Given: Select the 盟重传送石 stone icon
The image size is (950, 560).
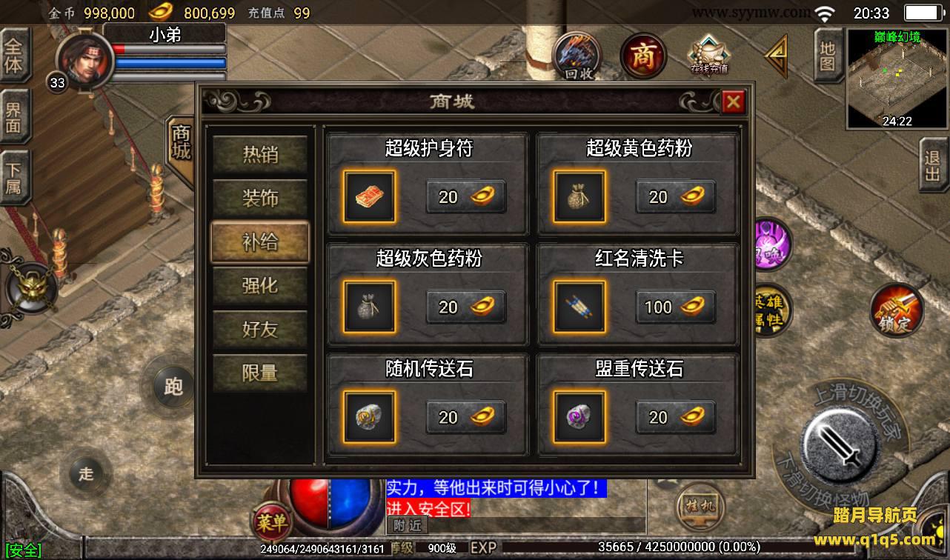Looking at the screenshot, I should [579, 417].
